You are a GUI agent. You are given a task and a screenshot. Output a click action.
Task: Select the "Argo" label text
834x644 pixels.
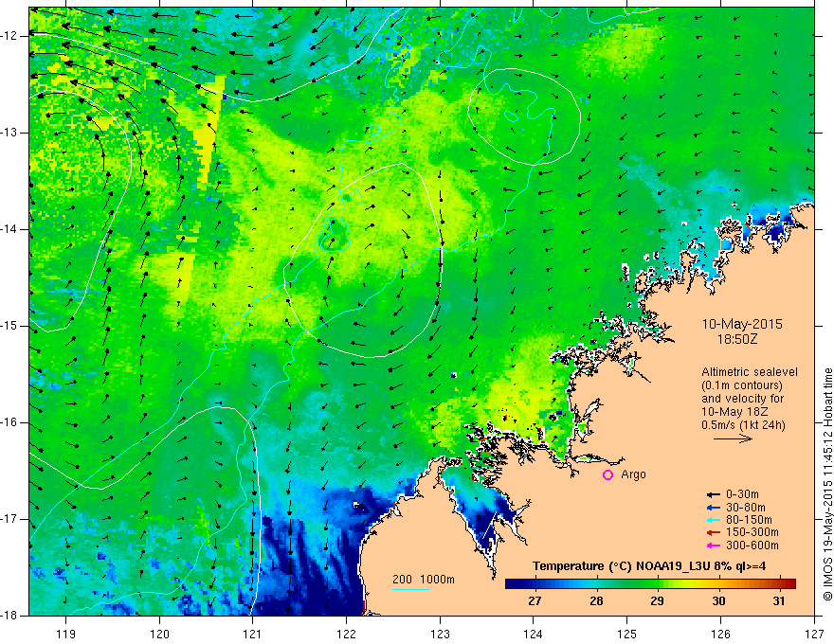[633, 474]
